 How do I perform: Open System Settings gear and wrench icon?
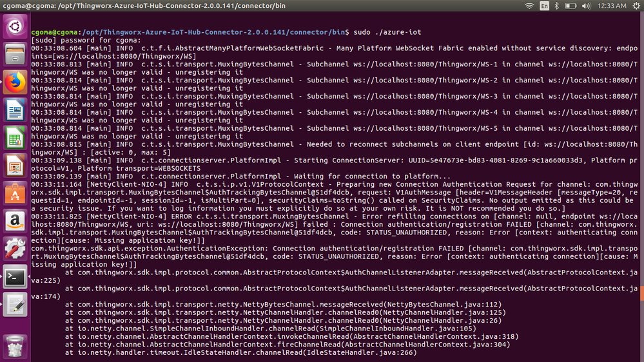[x=15, y=249]
